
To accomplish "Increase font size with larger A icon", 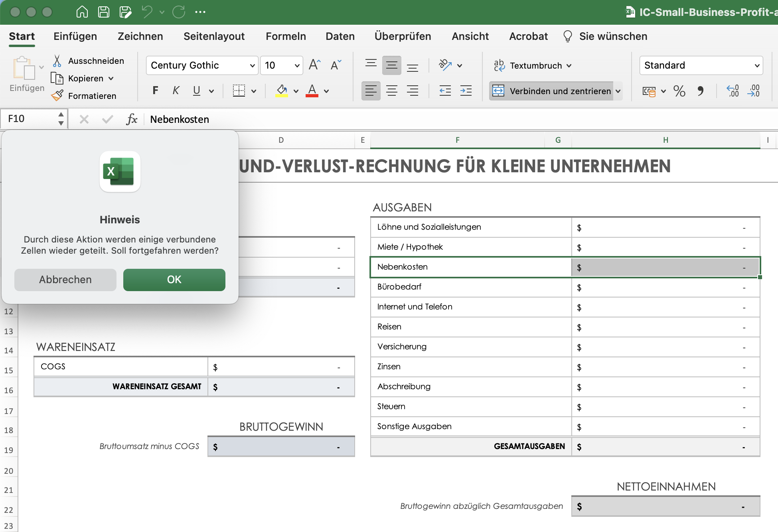I will point(315,65).
